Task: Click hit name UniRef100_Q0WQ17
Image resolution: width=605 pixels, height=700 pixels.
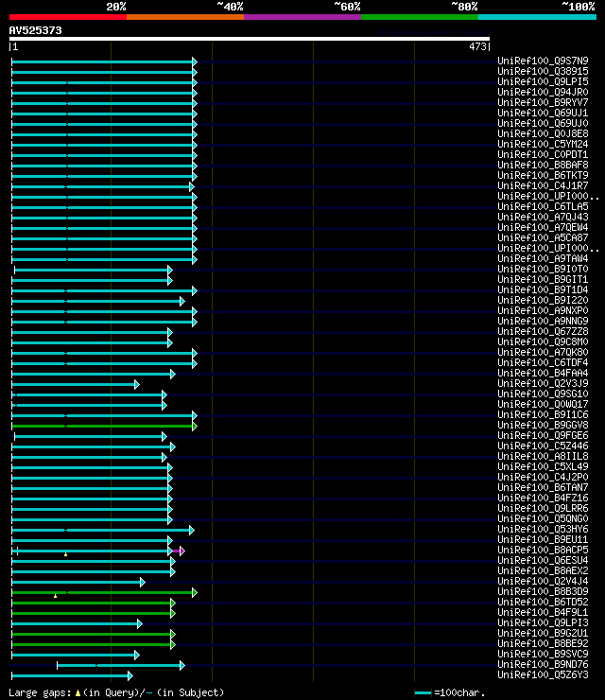Action: [543, 405]
